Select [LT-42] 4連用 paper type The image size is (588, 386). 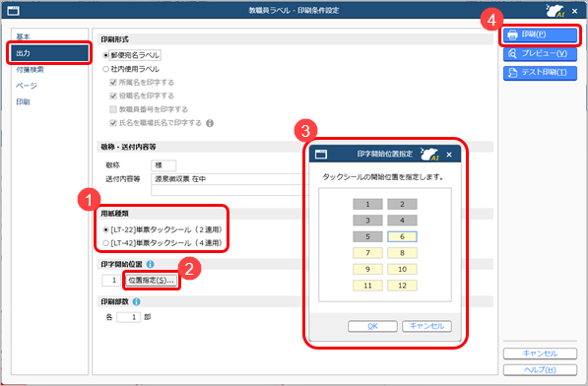[x=105, y=243]
